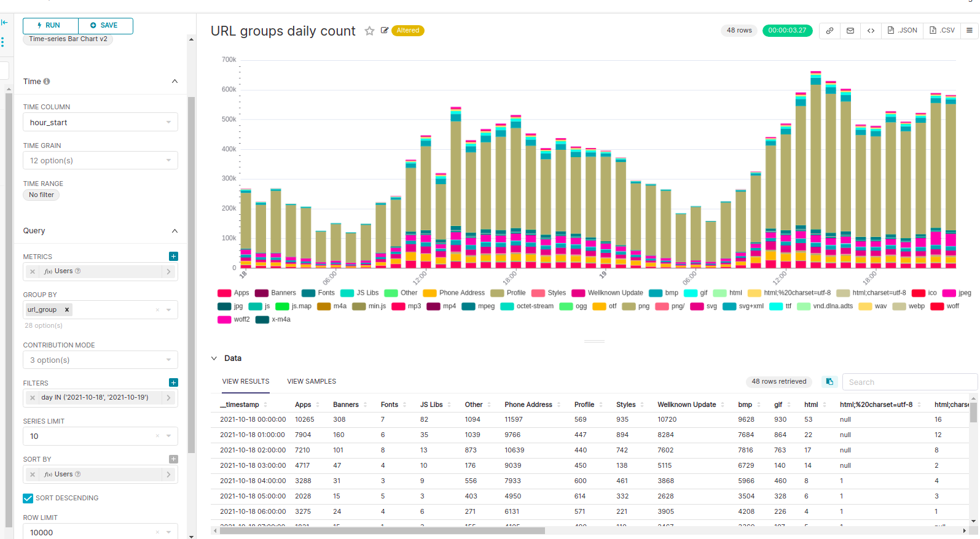The image size is (980, 539).
Task: Collapse the Data section
Action: pyautogui.click(x=214, y=359)
